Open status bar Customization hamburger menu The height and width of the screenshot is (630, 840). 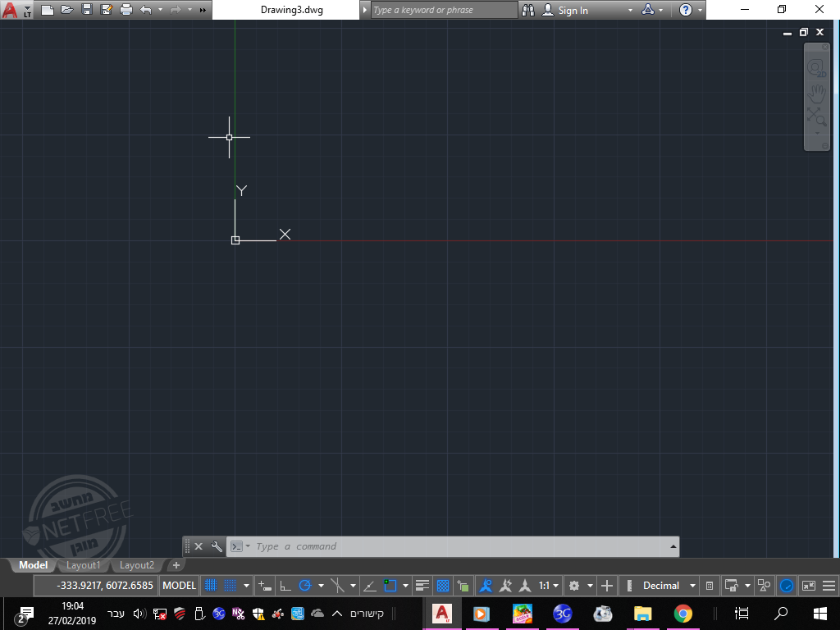click(x=829, y=586)
